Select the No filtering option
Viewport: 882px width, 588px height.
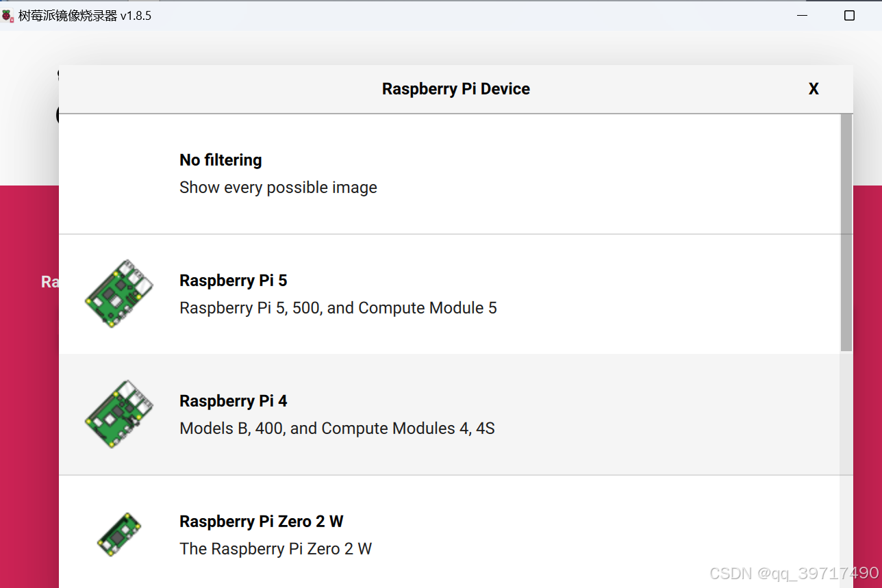[x=450, y=174]
